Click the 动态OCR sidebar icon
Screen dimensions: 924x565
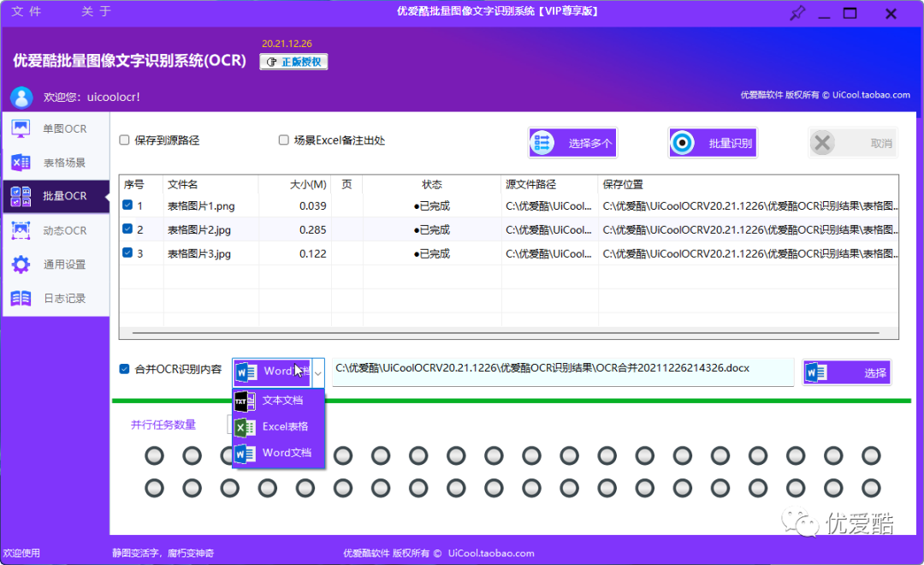[21, 230]
